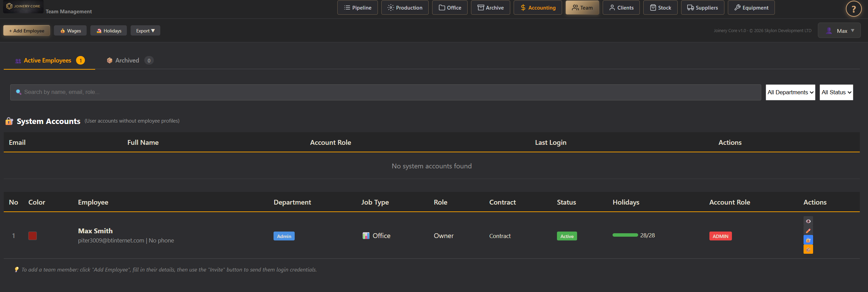
Task: Focus the employee search field
Action: click(385, 92)
